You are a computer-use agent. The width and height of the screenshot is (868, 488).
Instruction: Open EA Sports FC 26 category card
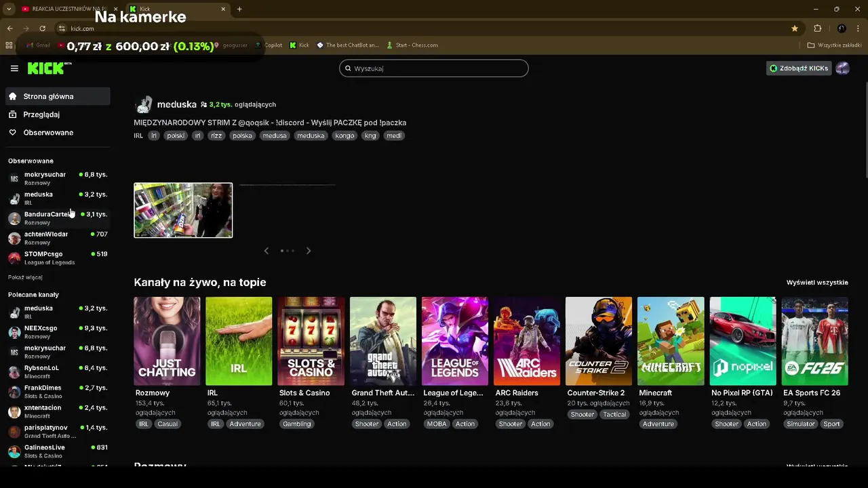pyautogui.click(x=814, y=341)
